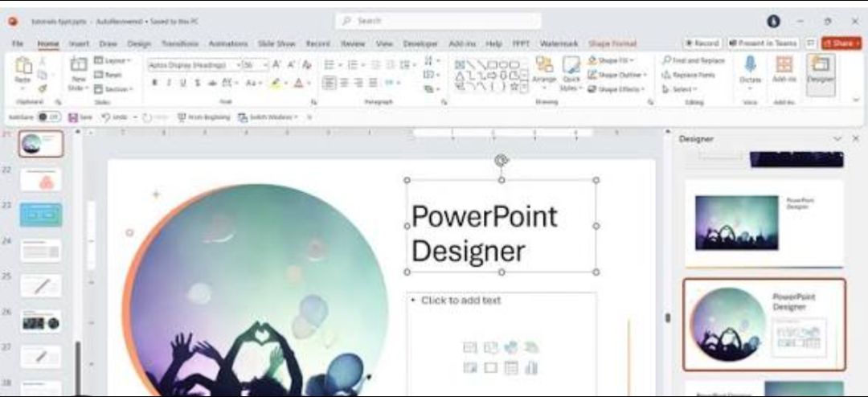Click the Cut scissors icon
Image resolution: width=868 pixels, height=397 pixels.
pos(42,61)
